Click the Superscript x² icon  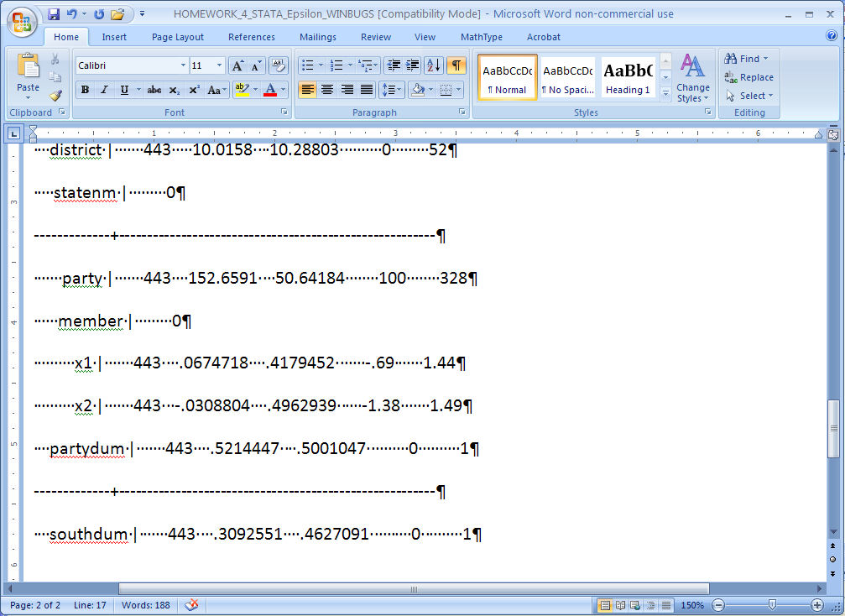coord(194,90)
